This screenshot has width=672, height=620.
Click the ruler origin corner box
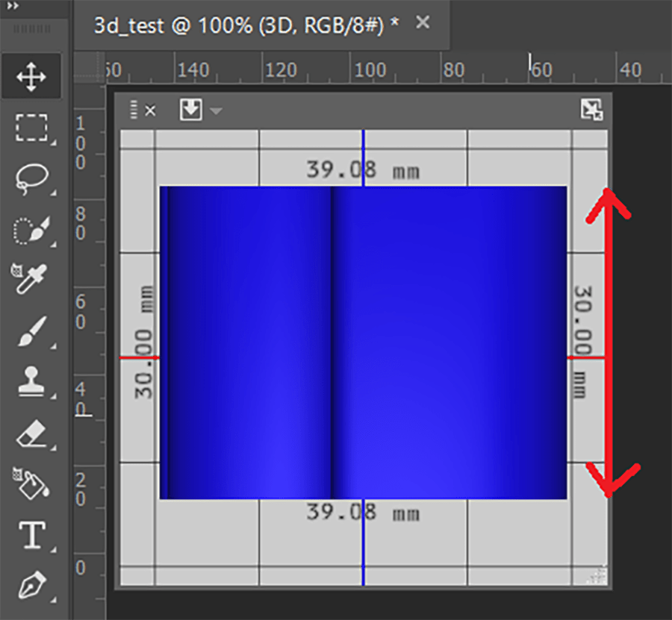coord(90,67)
